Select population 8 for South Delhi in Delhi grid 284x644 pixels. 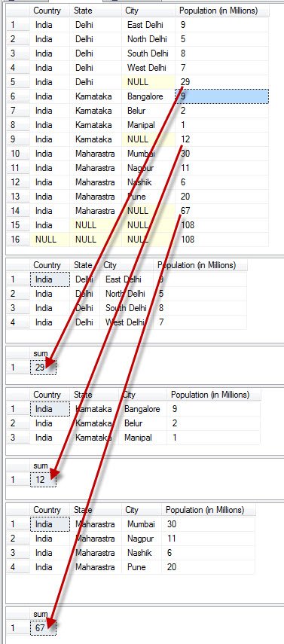tap(200, 308)
